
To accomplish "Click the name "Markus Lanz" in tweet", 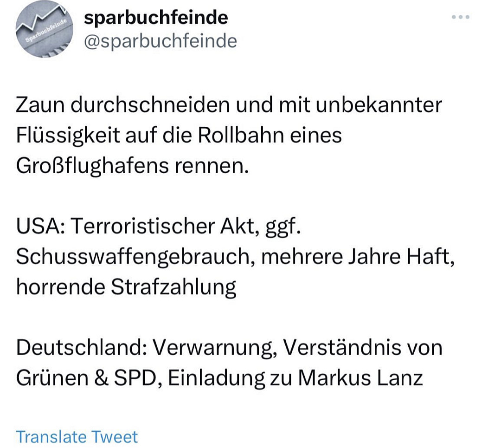I will 360,378.
